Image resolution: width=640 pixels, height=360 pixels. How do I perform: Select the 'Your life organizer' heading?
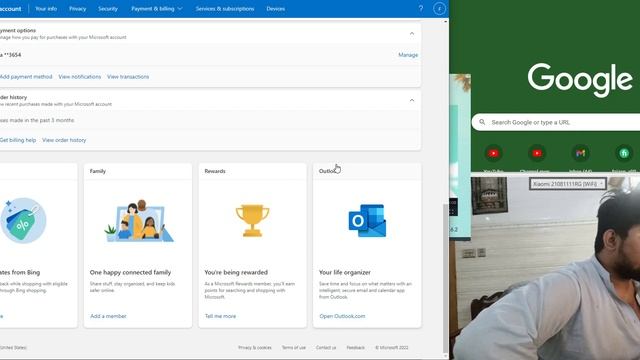pos(344,272)
